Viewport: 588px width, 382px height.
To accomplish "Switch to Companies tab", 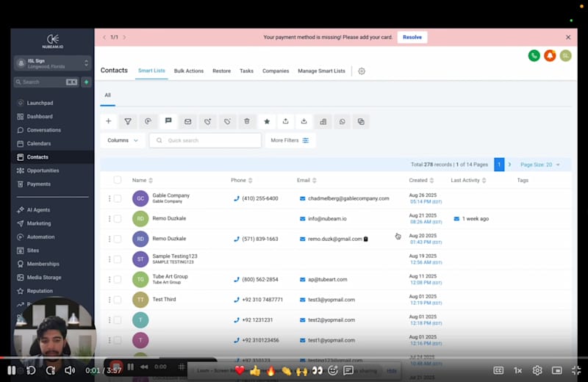I will click(x=276, y=71).
